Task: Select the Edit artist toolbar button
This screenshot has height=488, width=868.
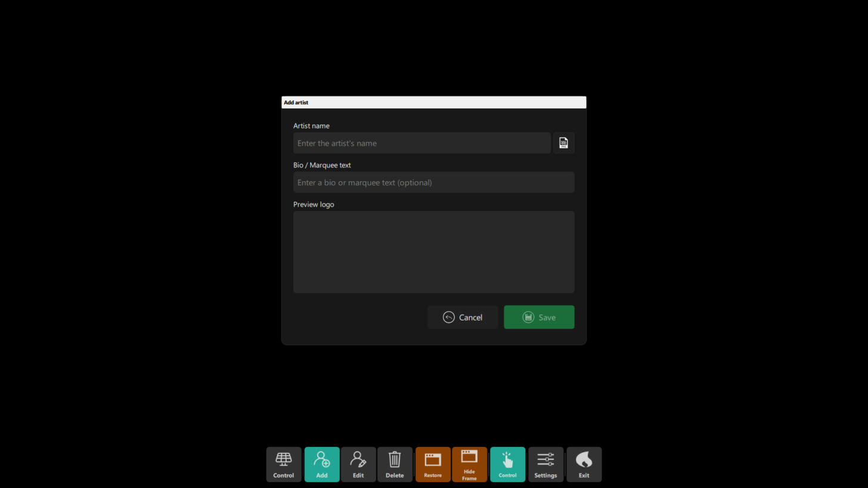Action: 358,464
